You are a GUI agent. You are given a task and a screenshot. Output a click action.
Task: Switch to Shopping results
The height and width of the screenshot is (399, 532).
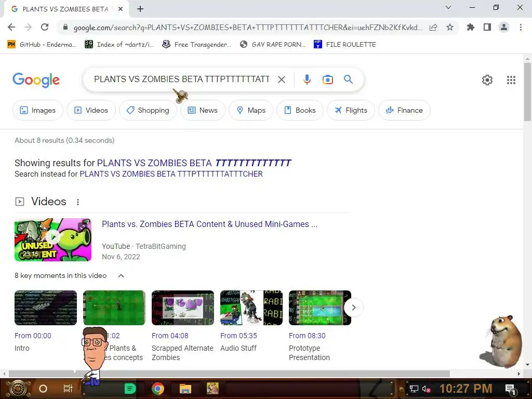tap(148, 110)
